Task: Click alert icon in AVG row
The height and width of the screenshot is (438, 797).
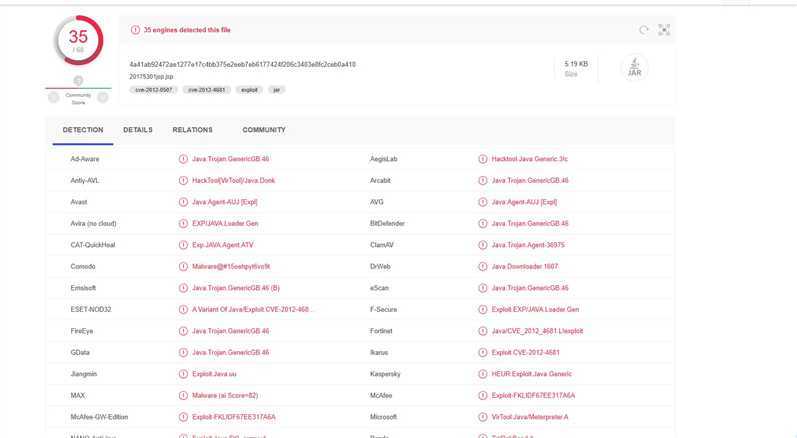Action: click(x=482, y=202)
